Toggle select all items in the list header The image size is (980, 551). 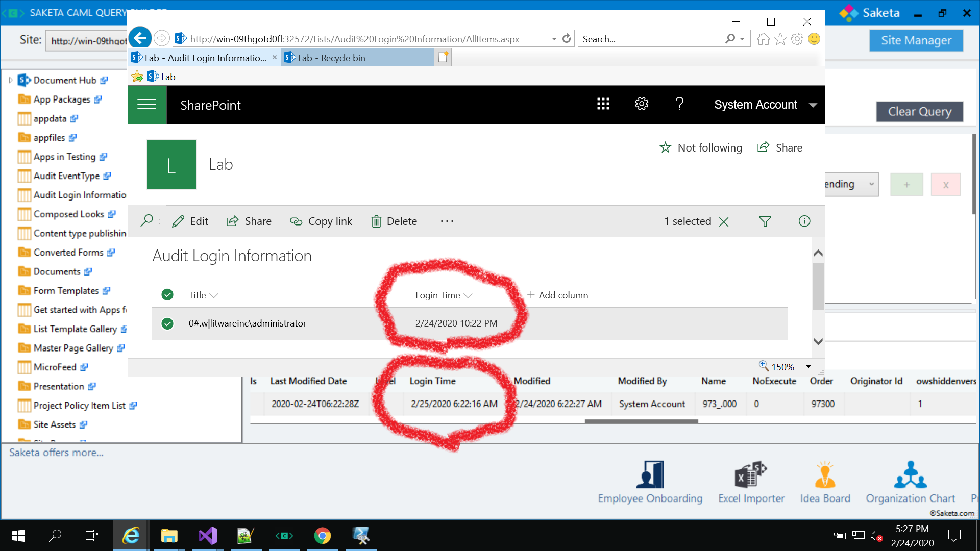click(167, 295)
